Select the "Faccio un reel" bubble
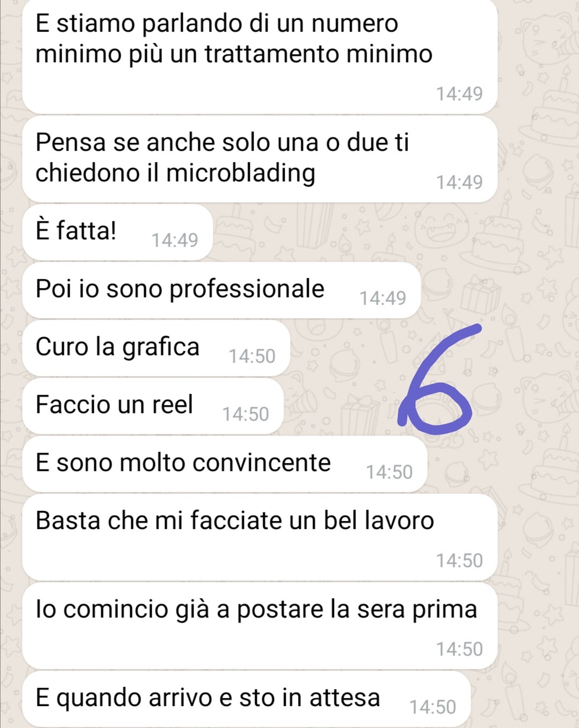579x728 pixels. [153, 406]
